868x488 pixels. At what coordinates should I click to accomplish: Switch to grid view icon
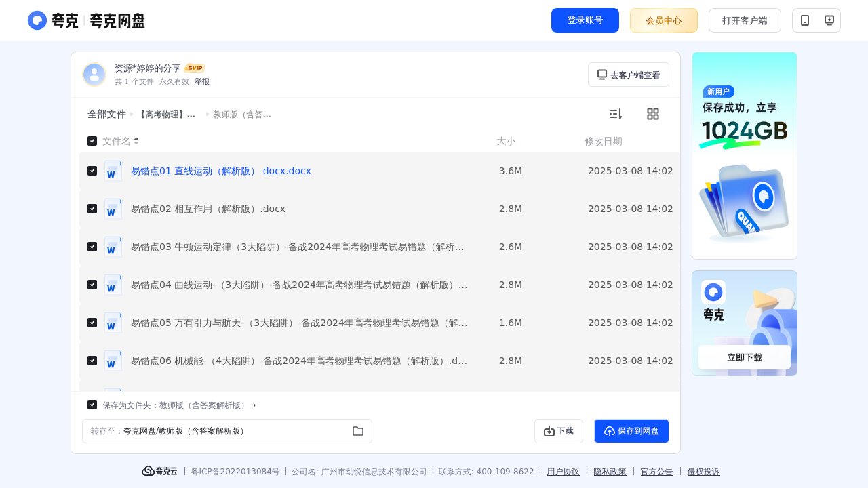coord(653,114)
